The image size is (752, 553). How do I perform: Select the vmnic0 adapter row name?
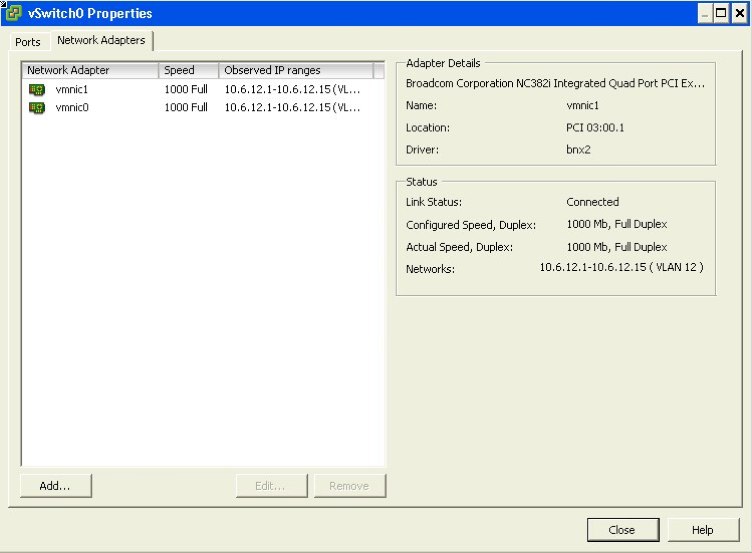tap(72, 107)
